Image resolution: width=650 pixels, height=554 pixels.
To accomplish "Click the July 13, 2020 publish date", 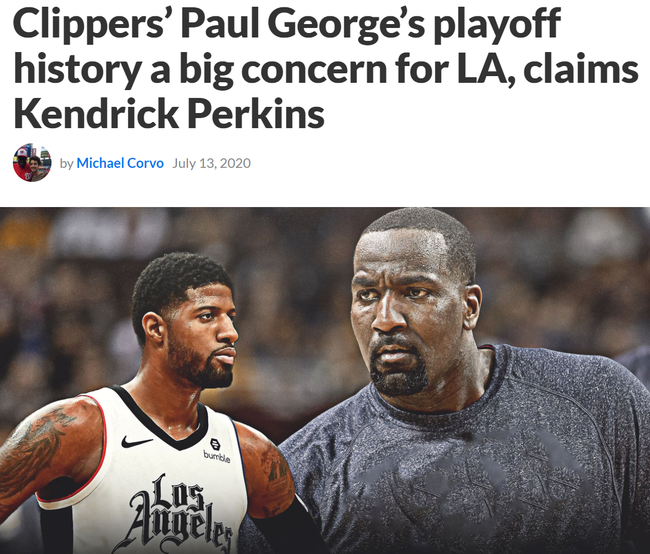I will point(211,163).
